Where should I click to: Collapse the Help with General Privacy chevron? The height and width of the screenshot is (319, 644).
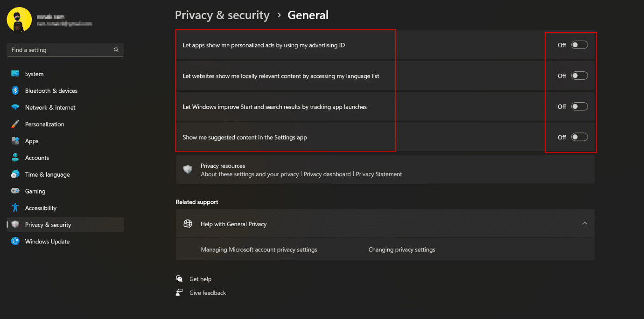point(584,224)
